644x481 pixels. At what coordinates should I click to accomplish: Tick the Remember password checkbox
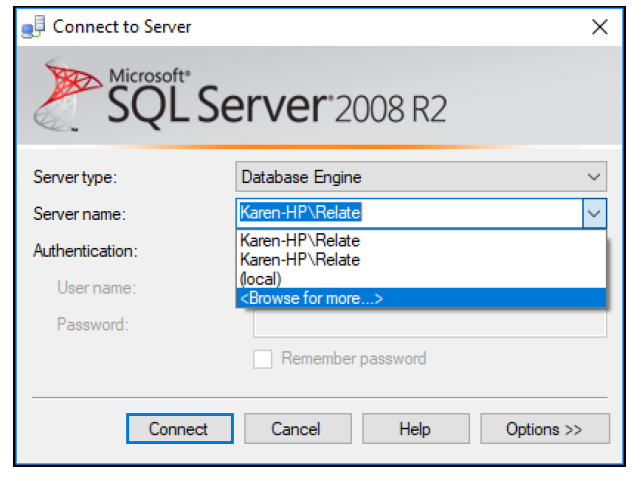262,359
